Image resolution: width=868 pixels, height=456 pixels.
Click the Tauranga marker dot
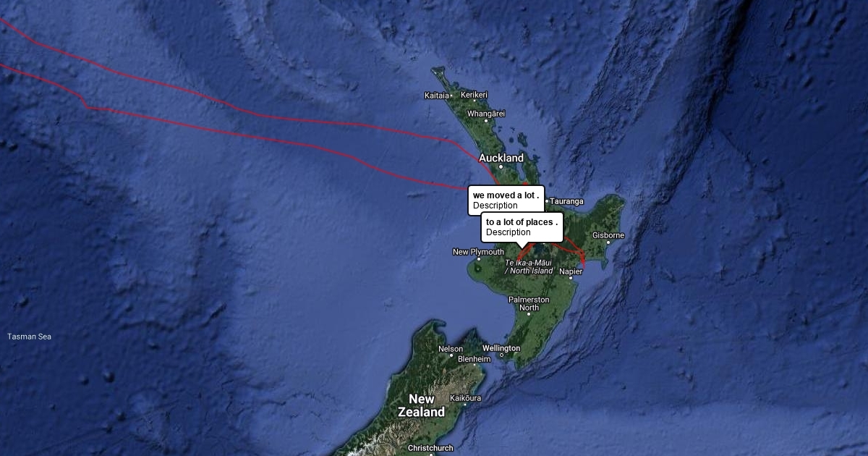click(547, 201)
